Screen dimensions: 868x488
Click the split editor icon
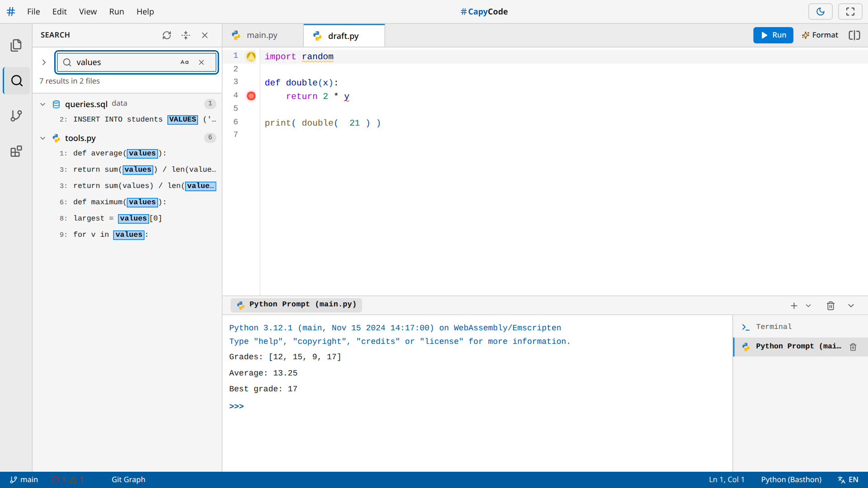854,35
